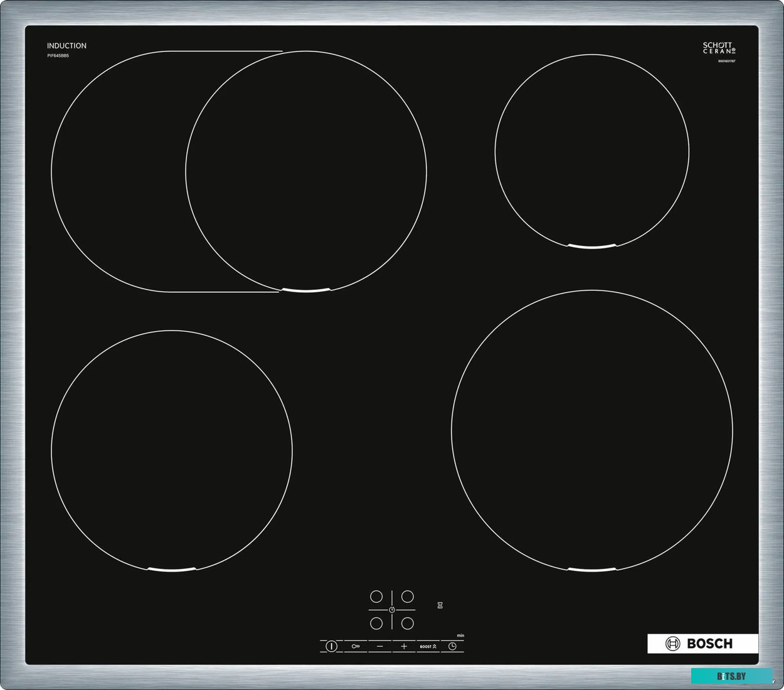
Task: Click the top-left extended oval cooking zone
Action: (238, 171)
